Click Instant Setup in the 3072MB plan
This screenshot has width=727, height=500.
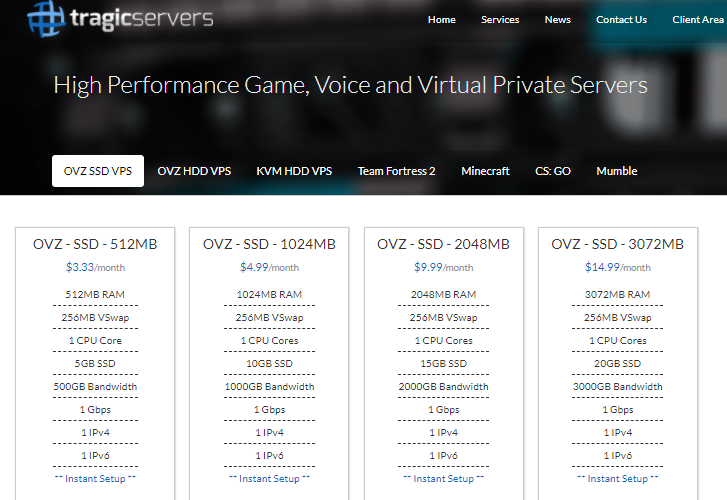coord(618,479)
